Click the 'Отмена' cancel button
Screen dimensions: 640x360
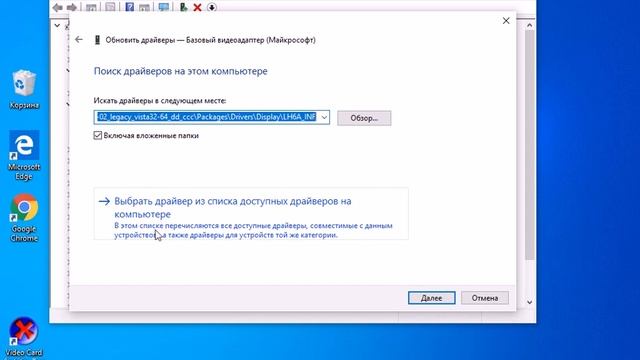click(x=485, y=298)
